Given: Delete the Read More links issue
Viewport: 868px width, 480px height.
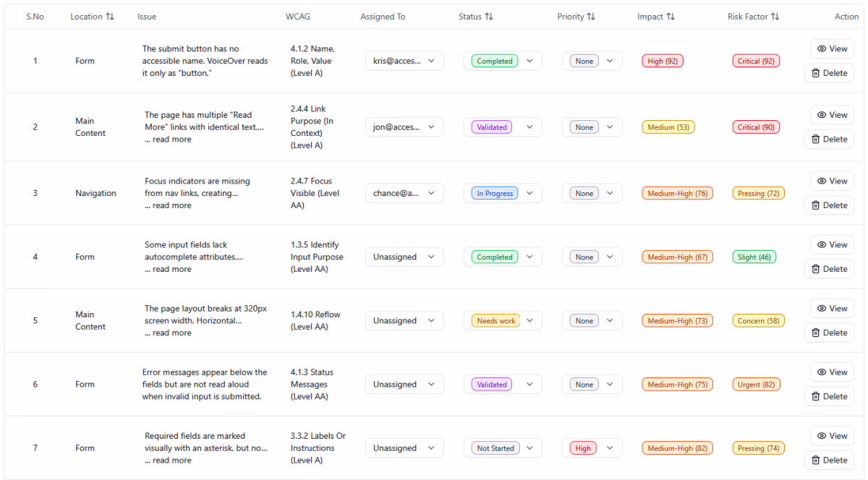Looking at the screenshot, I should click(x=829, y=139).
